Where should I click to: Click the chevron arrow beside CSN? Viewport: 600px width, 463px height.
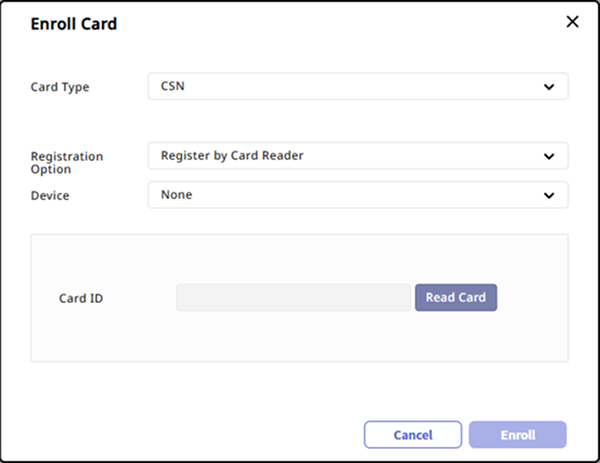click(x=549, y=87)
